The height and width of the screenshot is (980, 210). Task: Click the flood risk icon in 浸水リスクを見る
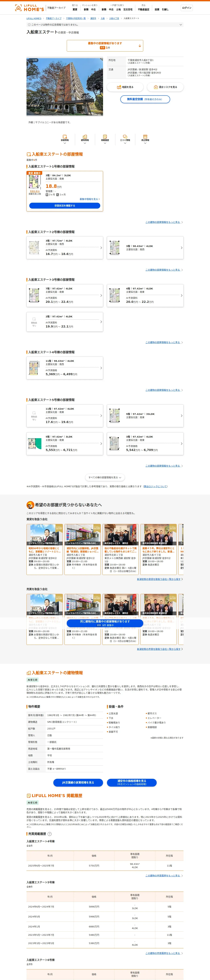[x=156, y=87]
